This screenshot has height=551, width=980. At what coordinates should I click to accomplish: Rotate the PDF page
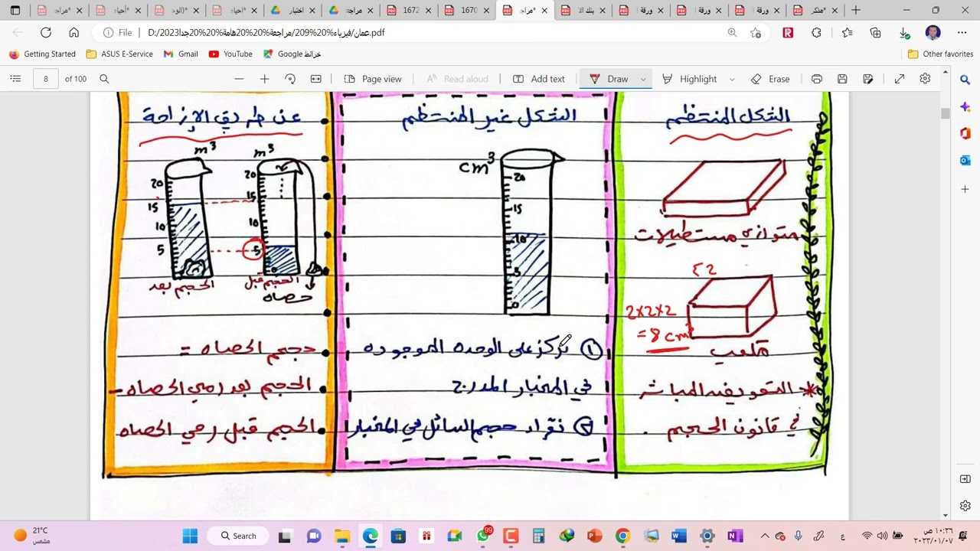290,79
